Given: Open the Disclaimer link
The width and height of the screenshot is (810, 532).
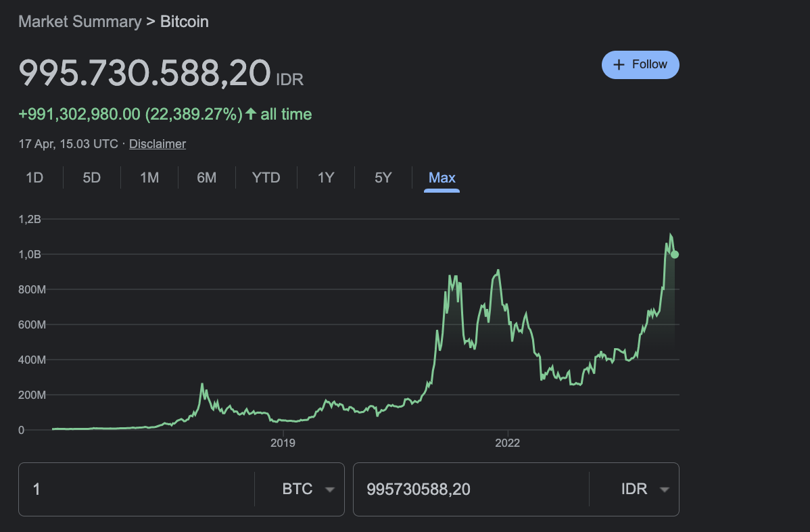Looking at the screenshot, I should click(x=157, y=144).
